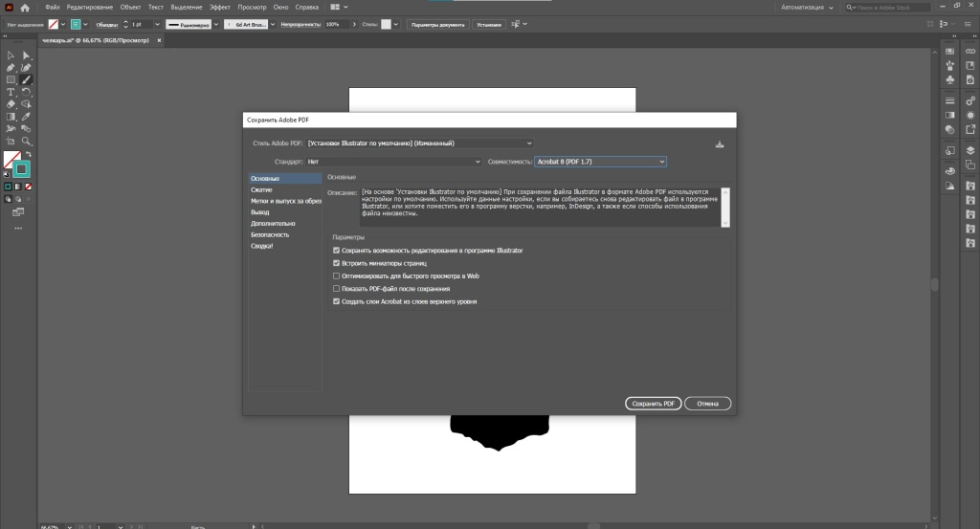The image size is (980, 529).
Task: Open arrange documents dropdown in menu bar
Action: [340, 8]
